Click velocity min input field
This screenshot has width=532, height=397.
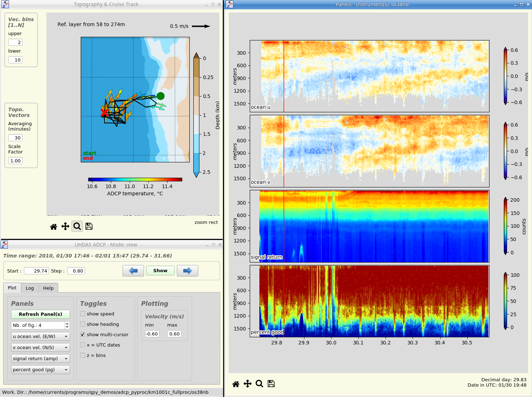(x=152, y=334)
